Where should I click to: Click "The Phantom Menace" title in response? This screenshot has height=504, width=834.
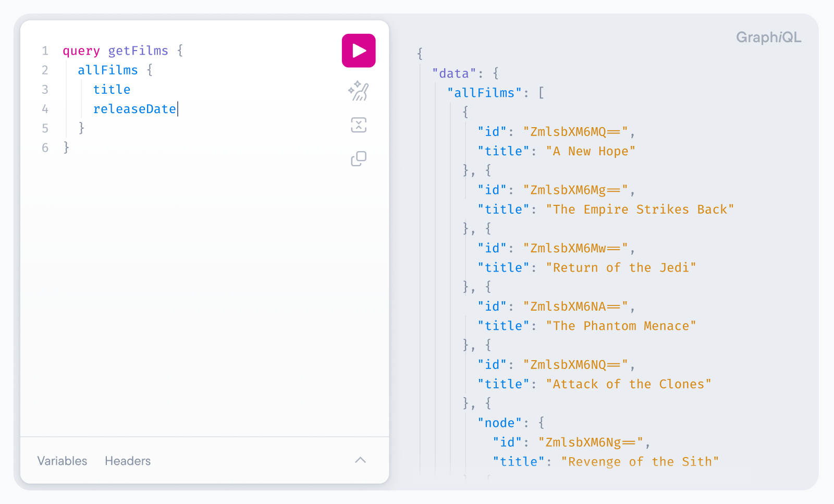click(620, 326)
